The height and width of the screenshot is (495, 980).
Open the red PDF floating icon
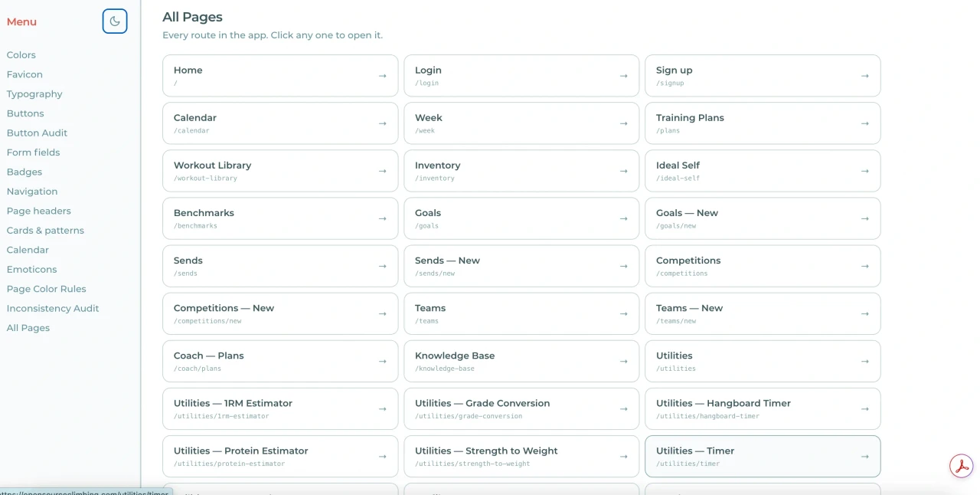point(961,465)
